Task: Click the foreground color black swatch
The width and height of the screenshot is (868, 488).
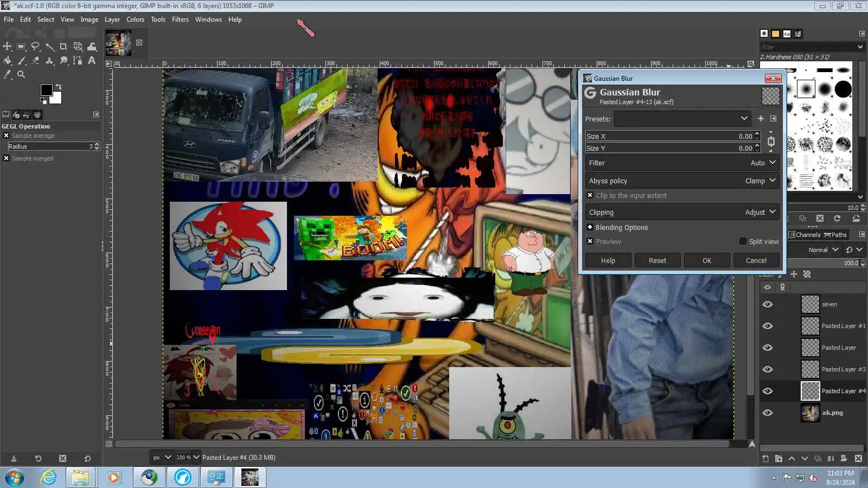Action: tap(46, 89)
